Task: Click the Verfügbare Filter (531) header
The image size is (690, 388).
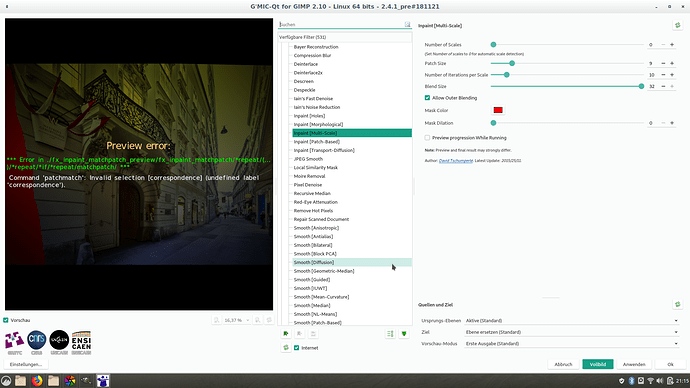Action: click(x=345, y=37)
